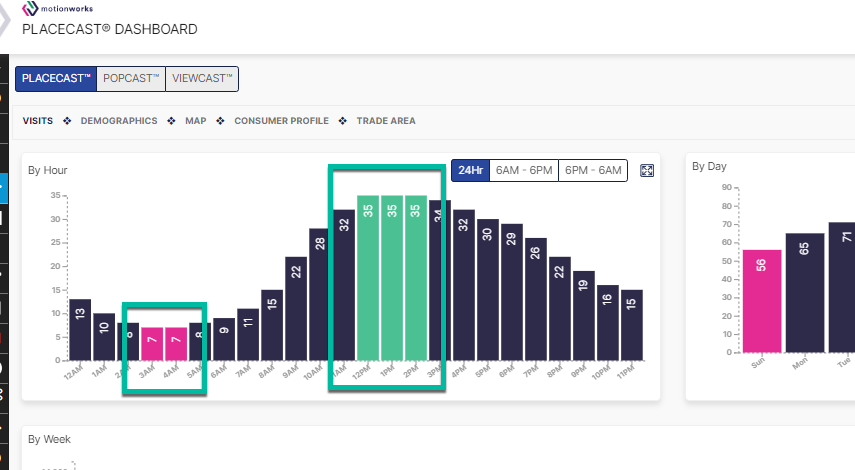Select the green 2PM bar

pyautogui.click(x=416, y=278)
